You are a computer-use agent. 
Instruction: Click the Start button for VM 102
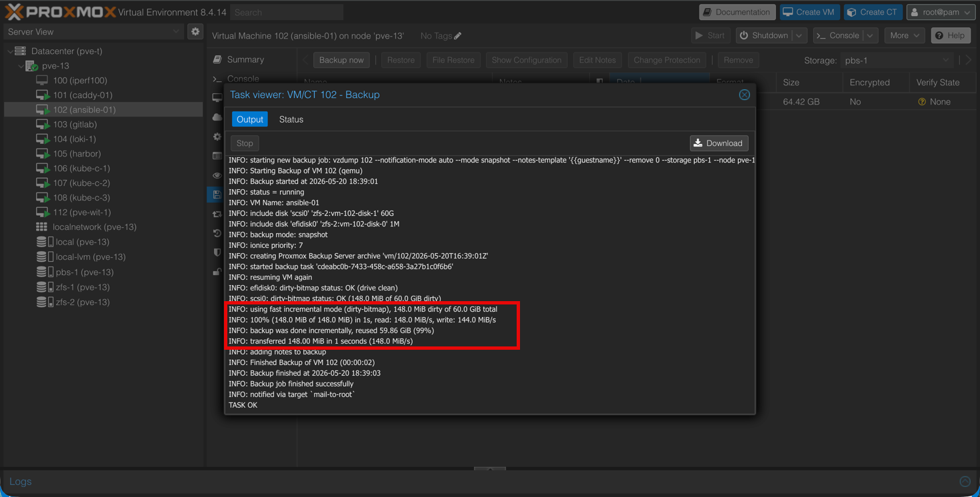(709, 35)
